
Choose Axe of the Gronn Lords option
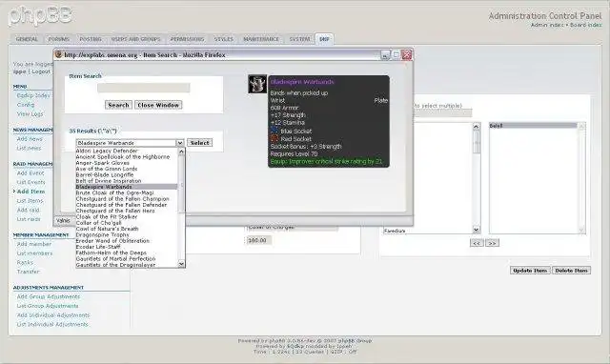point(127,169)
